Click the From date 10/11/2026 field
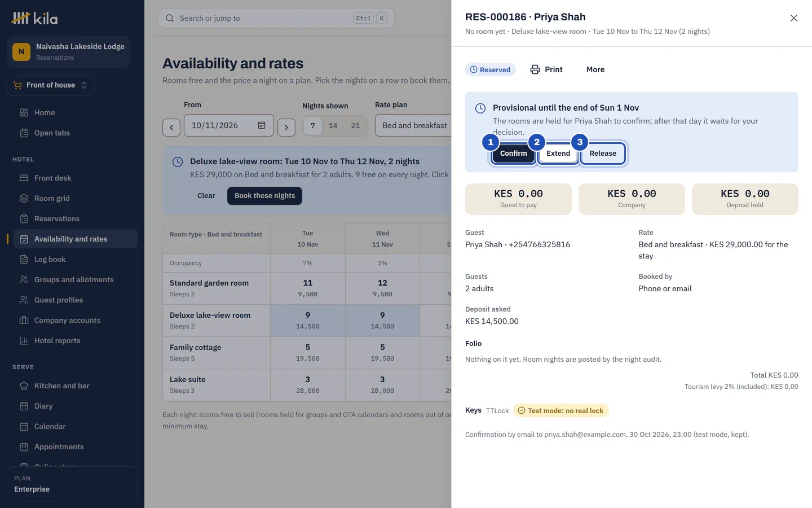This screenshot has width=812, height=508. point(228,125)
